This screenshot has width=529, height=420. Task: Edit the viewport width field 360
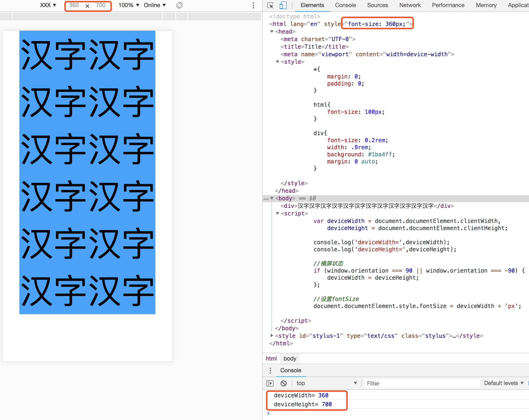click(x=74, y=5)
